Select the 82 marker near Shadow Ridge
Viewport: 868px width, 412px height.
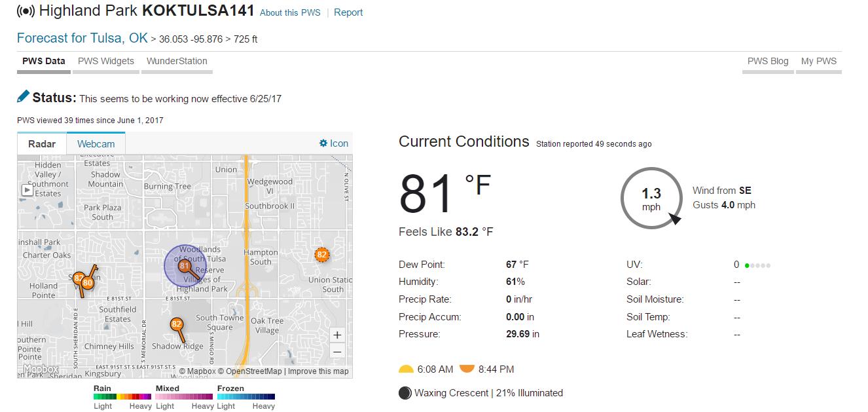pos(176,324)
